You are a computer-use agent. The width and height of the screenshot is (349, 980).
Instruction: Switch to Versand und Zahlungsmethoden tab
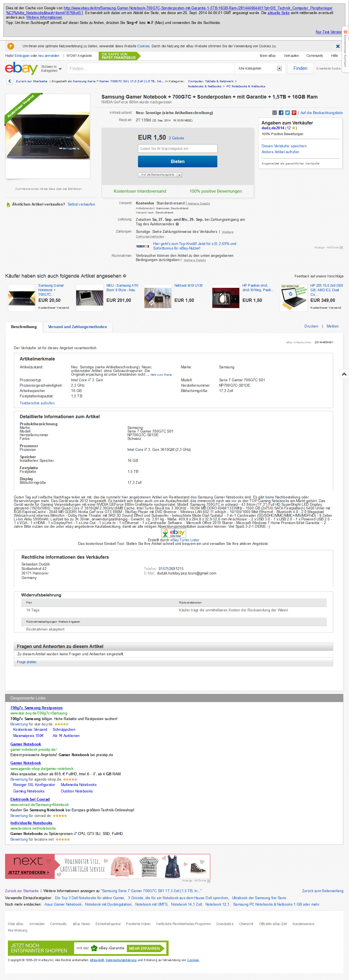[77, 327]
